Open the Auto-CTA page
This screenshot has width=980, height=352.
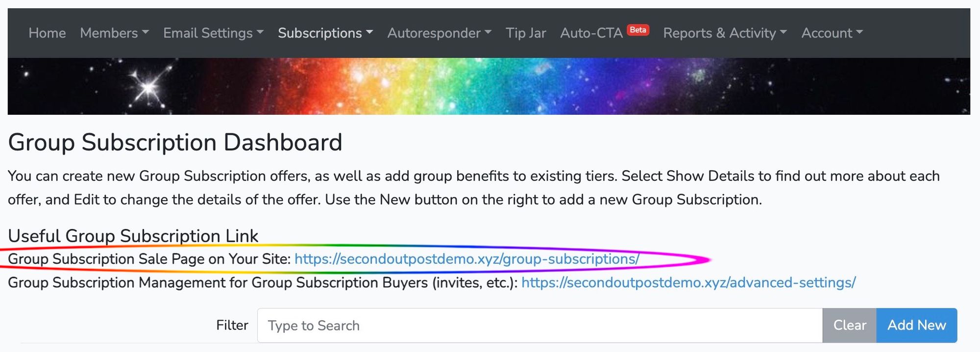(591, 33)
